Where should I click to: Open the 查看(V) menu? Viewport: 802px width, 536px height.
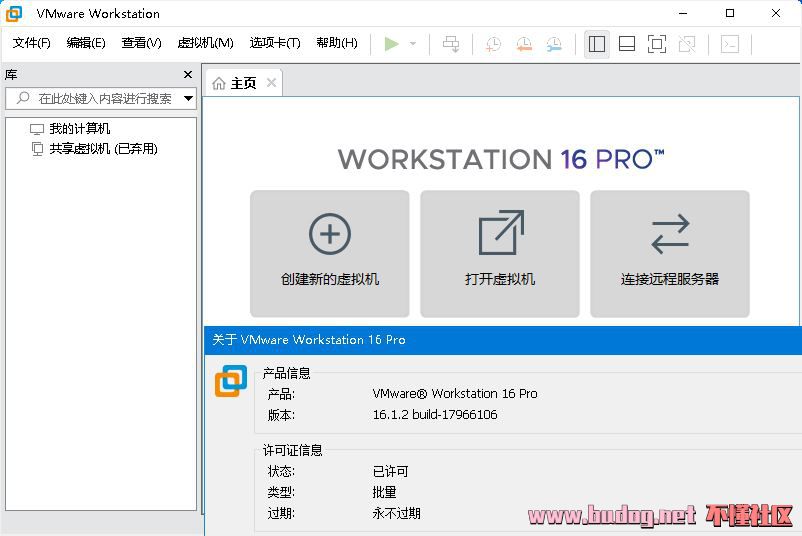tap(141, 43)
